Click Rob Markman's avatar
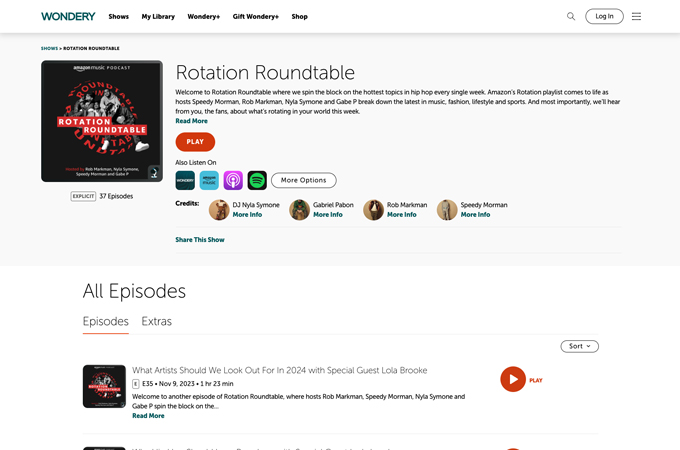The width and height of the screenshot is (680, 450). (373, 210)
